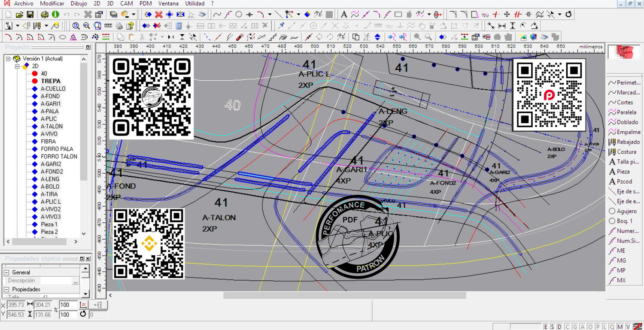644x330 pixels.
Task: Open the dropdown arrow left of the rotate icon
Action: point(559,15)
